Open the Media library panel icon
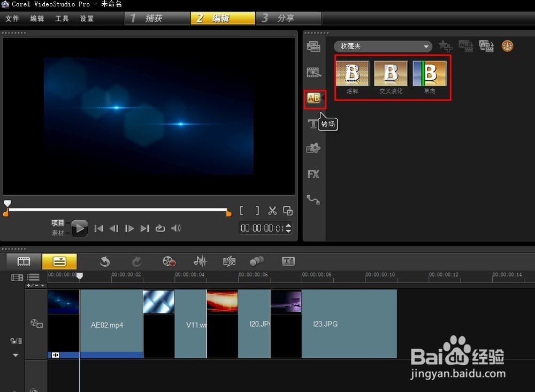The width and height of the screenshot is (535, 392). tap(313, 47)
